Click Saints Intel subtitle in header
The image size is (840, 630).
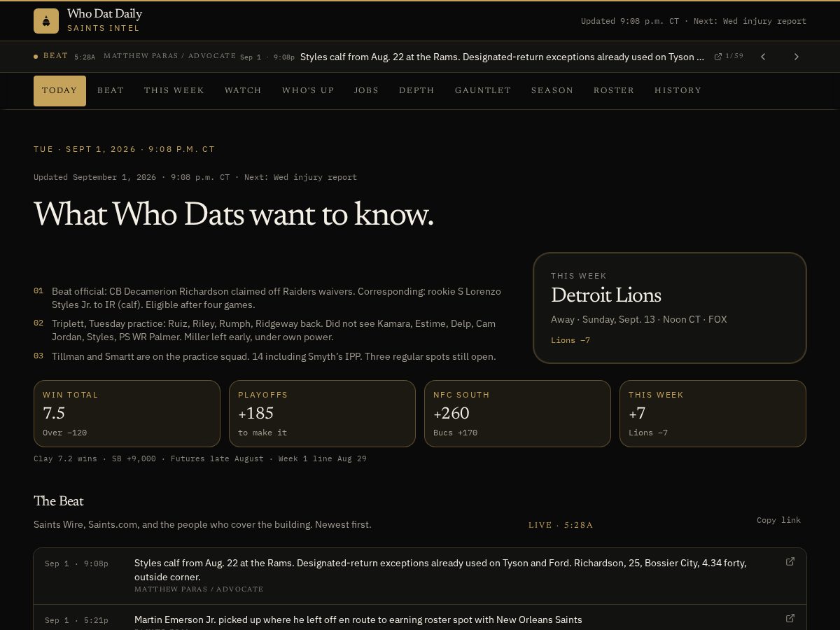click(104, 28)
